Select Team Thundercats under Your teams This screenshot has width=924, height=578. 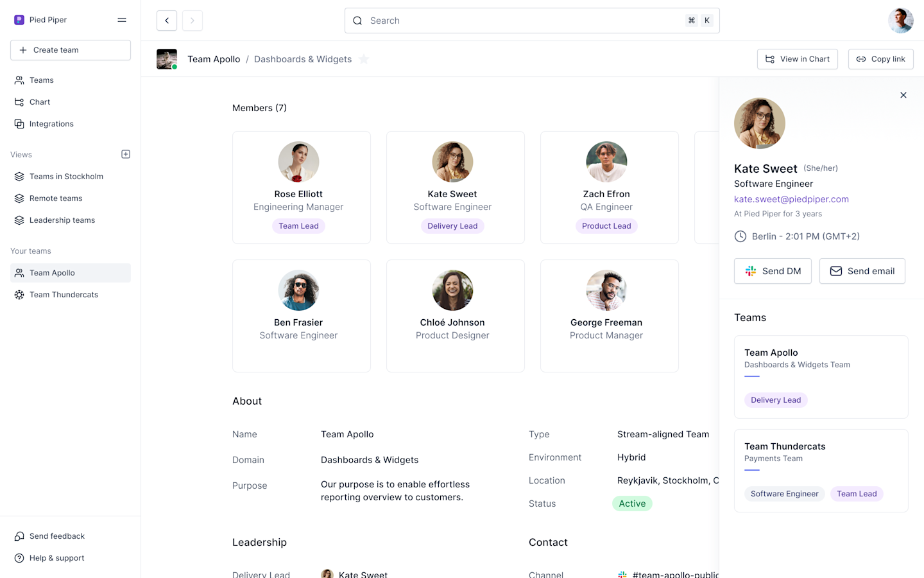pos(64,294)
